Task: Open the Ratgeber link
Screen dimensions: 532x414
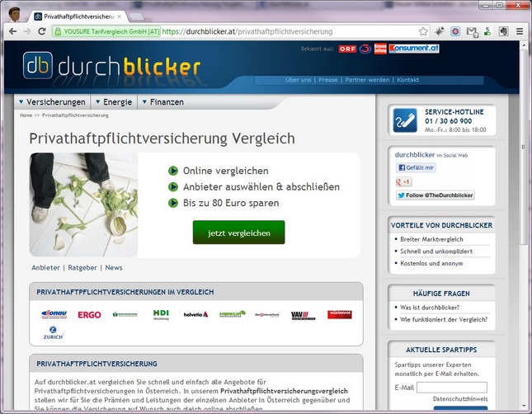Action: (82, 267)
